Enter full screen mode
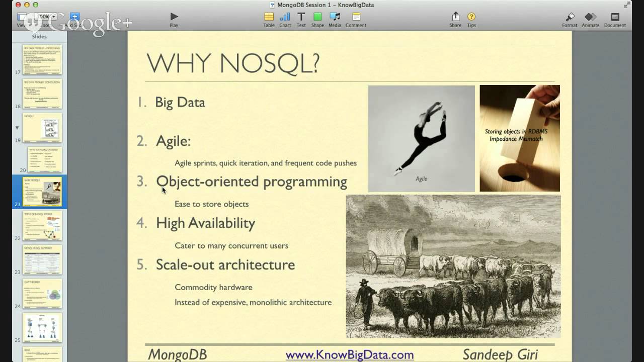Viewport: 644px width, 362px height. (627, 5)
